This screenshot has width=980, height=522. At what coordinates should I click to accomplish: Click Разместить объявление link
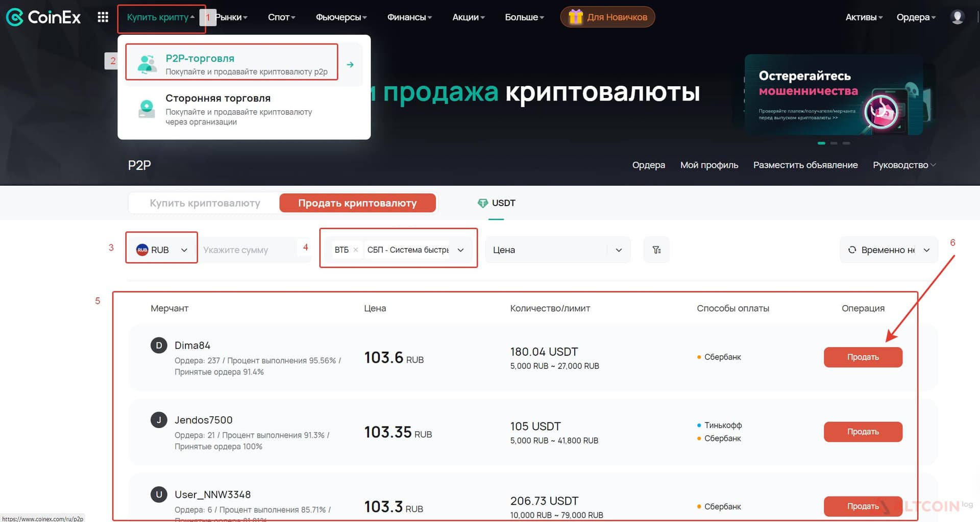point(805,165)
